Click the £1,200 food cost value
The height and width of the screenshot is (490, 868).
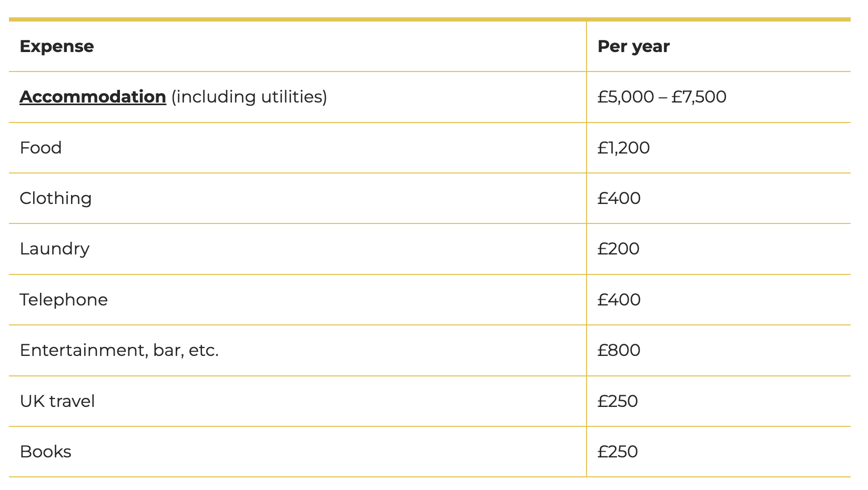(623, 148)
